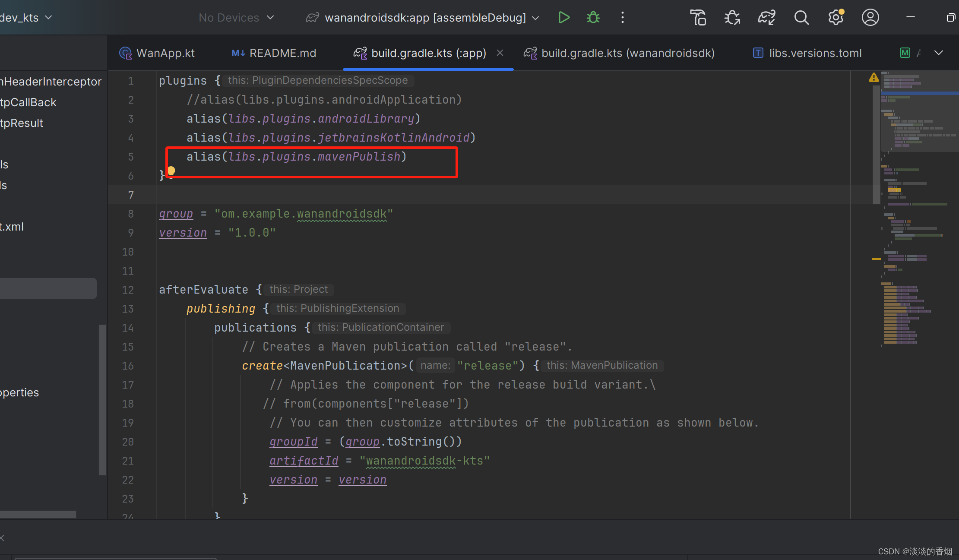Minimize the IDE window

(911, 17)
